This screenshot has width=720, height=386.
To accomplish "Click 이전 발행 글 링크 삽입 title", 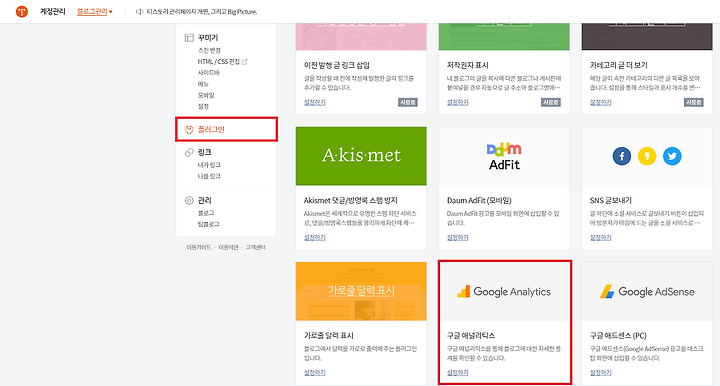I will 337,65.
